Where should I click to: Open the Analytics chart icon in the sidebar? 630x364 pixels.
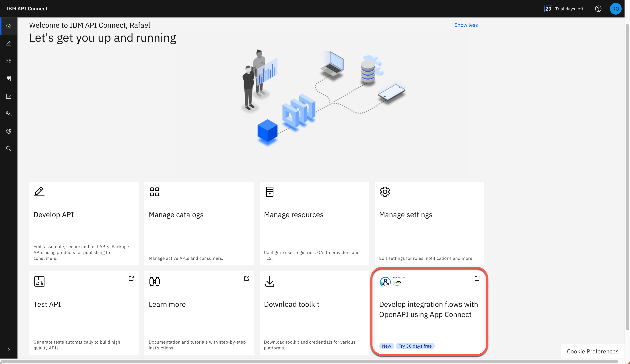click(x=9, y=96)
